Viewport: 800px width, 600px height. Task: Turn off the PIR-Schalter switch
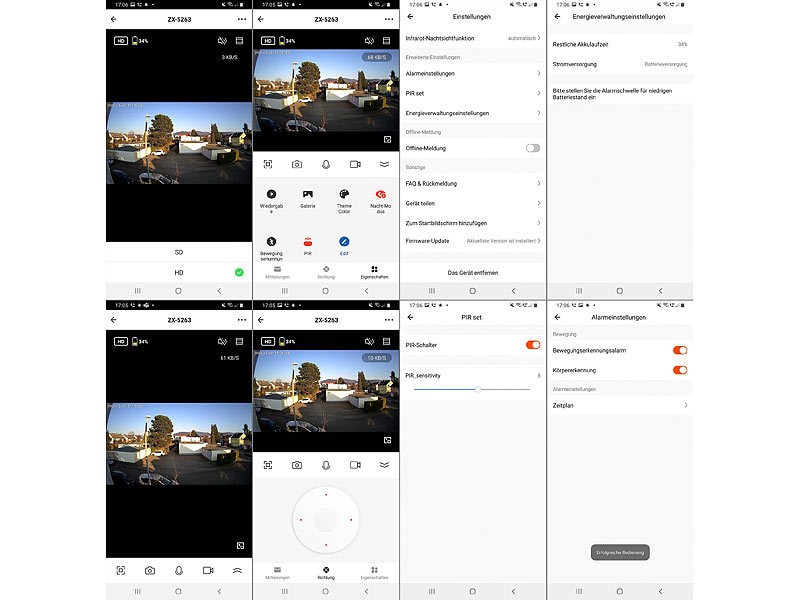[532, 345]
